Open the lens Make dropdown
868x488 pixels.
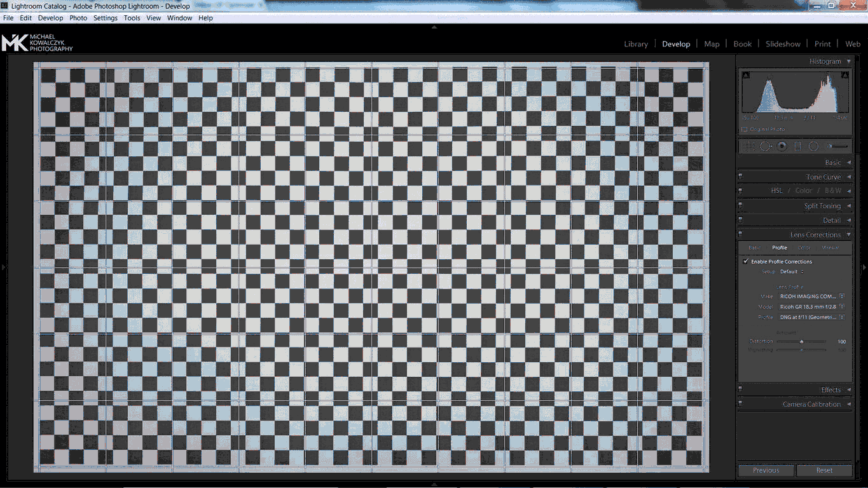pos(812,296)
